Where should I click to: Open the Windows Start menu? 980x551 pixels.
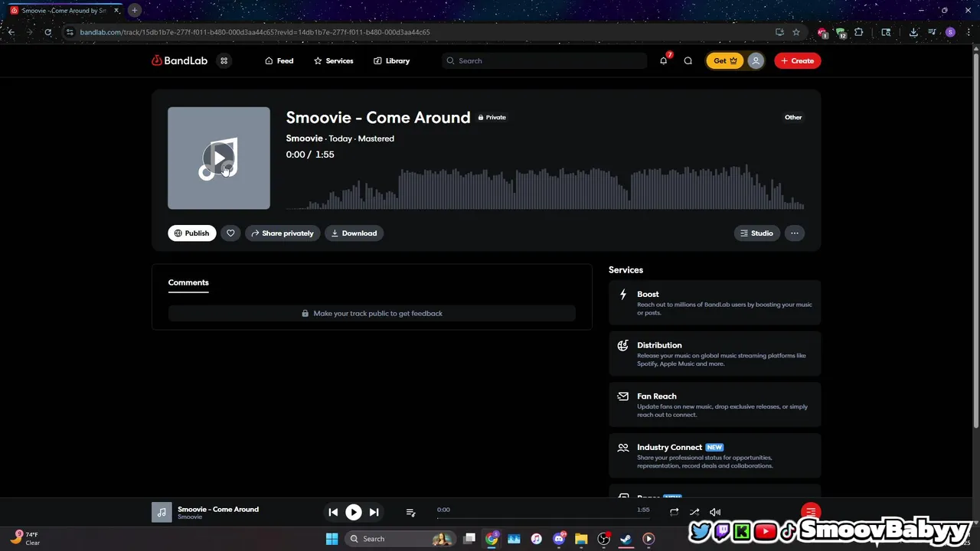(x=332, y=539)
